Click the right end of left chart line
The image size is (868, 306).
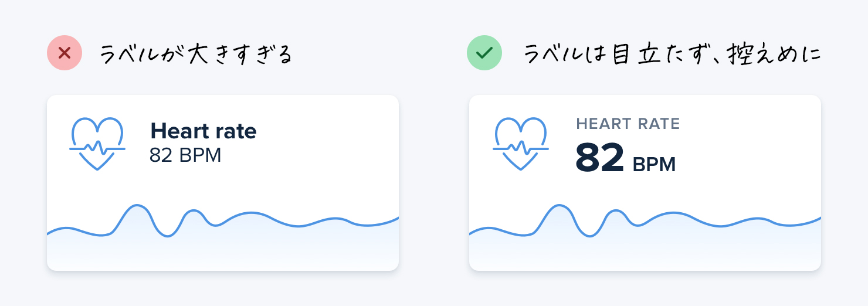396,219
